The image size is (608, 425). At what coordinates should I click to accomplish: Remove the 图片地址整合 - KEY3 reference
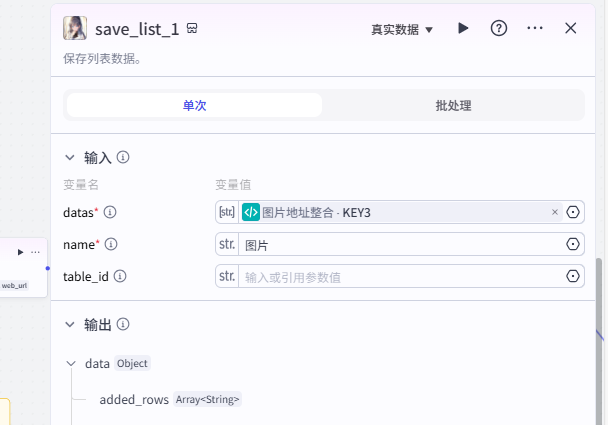(x=555, y=212)
